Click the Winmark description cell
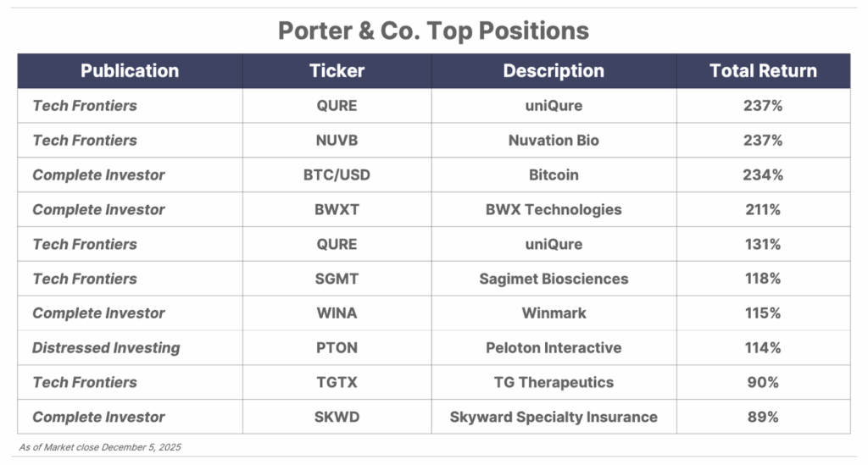This screenshot has width=868, height=465. 554,313
